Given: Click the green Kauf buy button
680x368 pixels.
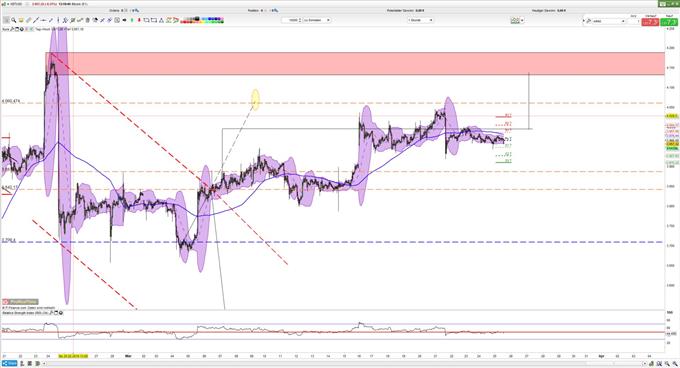Looking at the screenshot, I should [669, 22].
